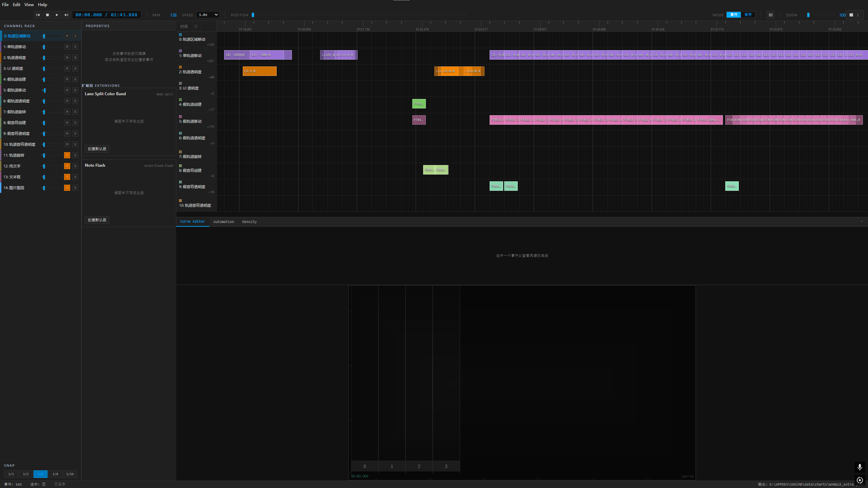Click the three-bar columns icon in toolbar
This screenshot has width=868, height=488.
pos(770,15)
